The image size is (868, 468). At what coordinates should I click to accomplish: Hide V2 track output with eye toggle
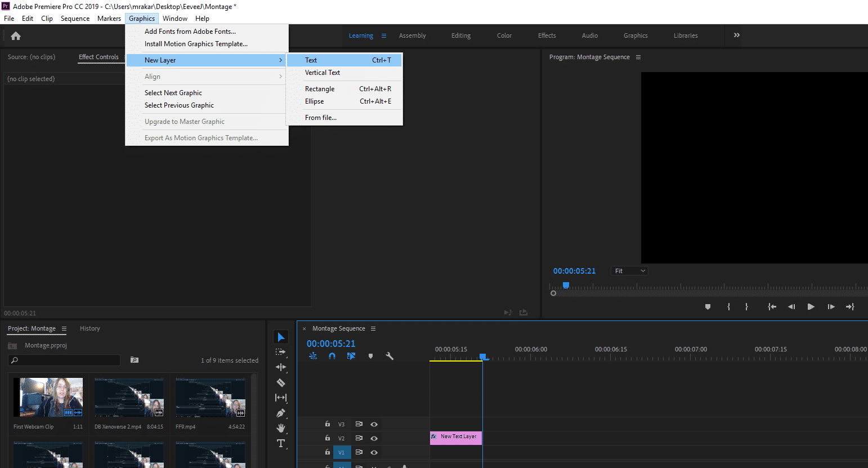(x=374, y=438)
